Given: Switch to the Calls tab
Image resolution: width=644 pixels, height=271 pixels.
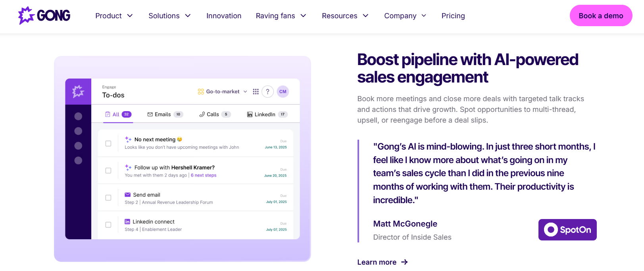Looking at the screenshot, I should [x=215, y=114].
